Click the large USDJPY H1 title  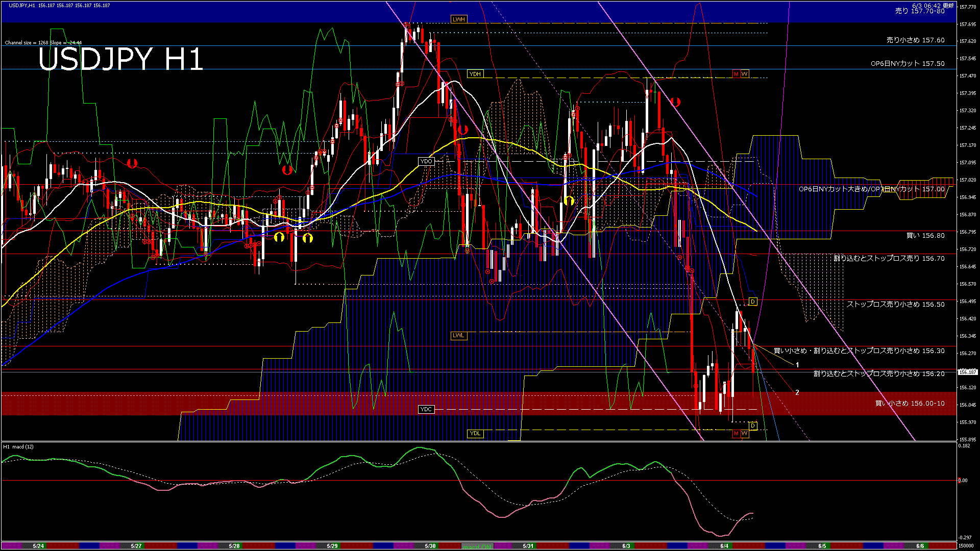121,59
